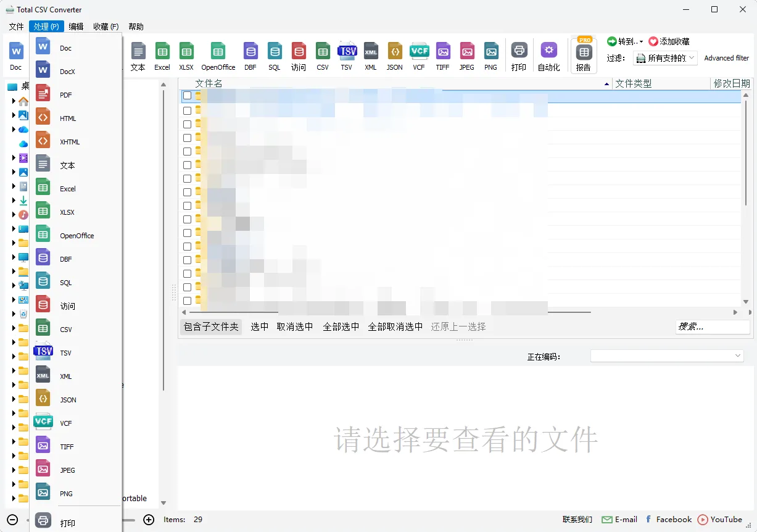Expand the music folder tree node
The width and height of the screenshot is (757, 532).
[14, 215]
